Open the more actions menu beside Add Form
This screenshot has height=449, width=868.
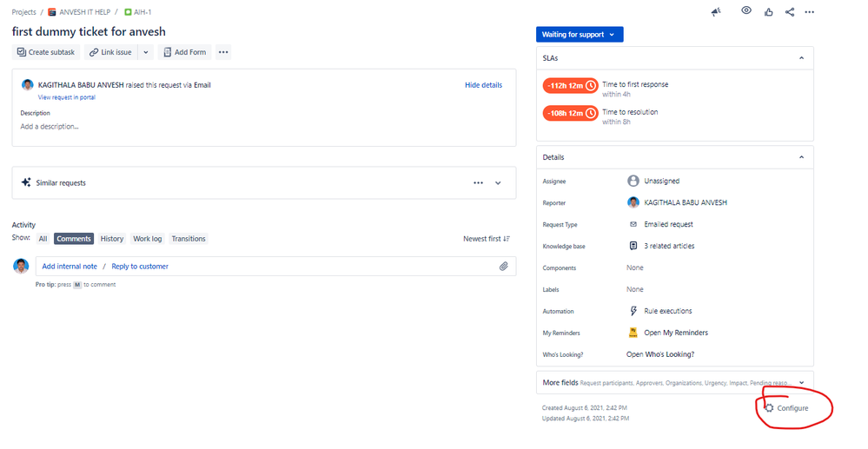[x=223, y=52]
